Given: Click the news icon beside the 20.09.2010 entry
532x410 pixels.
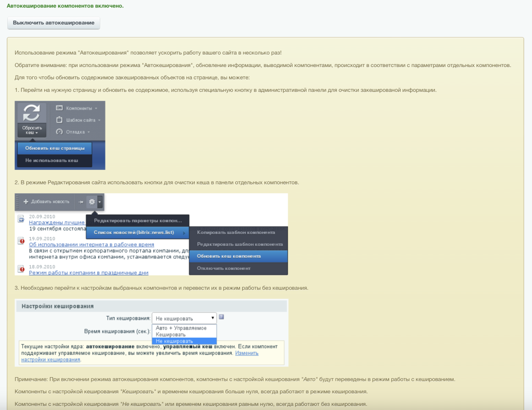Looking at the screenshot, I should (21, 219).
